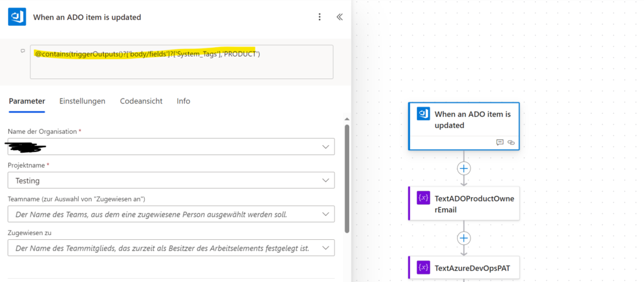Click the Teamname (zur Auswahl von "Zugewiesen an") label
Image resolution: width=644 pixels, height=282 pixels.
[77, 199]
